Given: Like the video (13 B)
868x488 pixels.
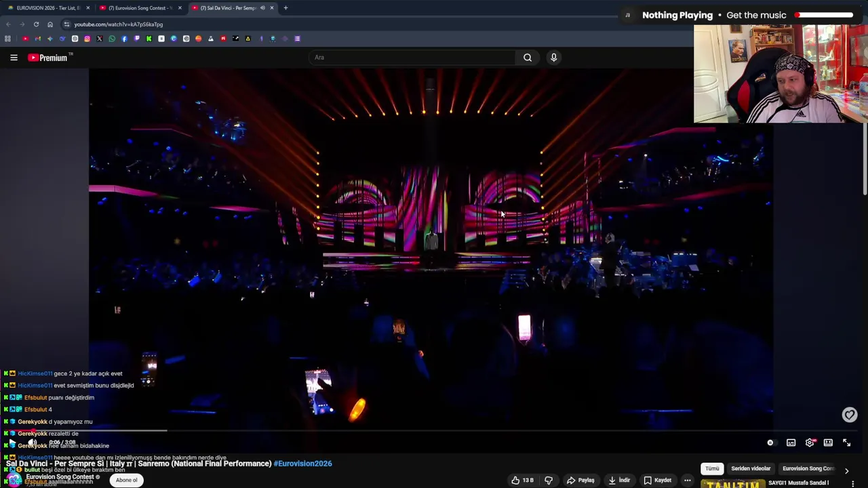Looking at the screenshot, I should 522,480.
